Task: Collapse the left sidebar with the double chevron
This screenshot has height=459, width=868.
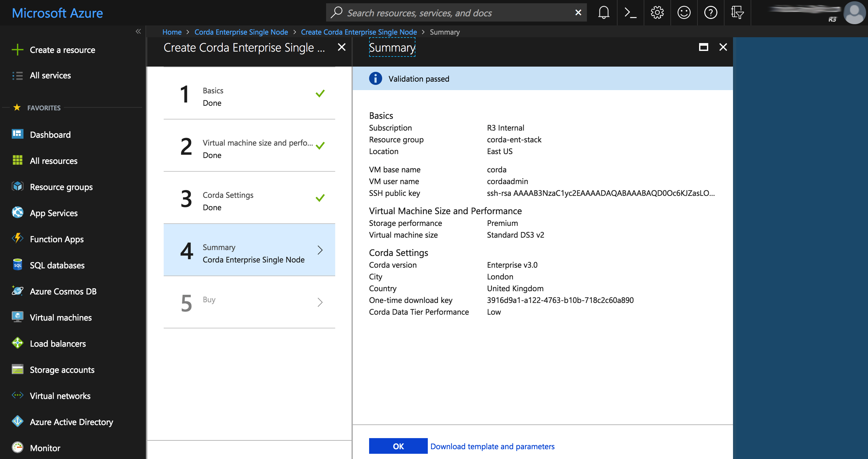Action: pyautogui.click(x=138, y=31)
